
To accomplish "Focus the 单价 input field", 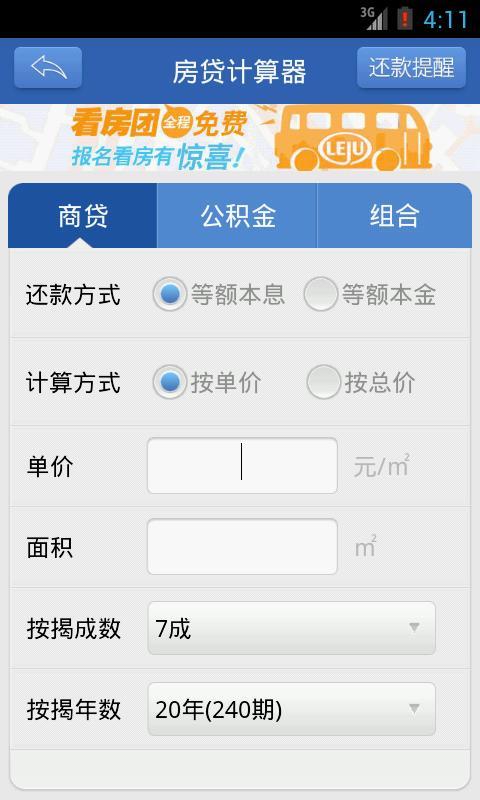I will pyautogui.click(x=242, y=465).
